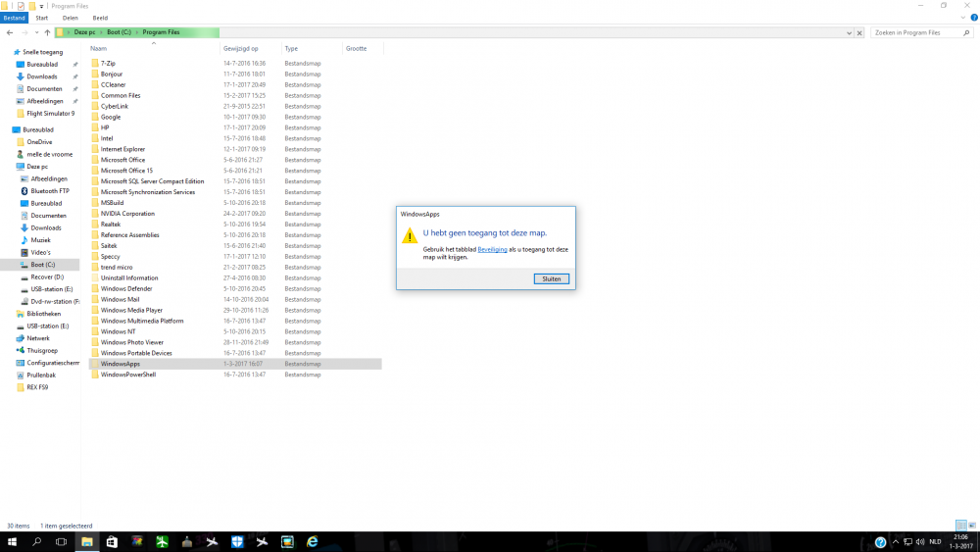
Task: Select Netwerk in the navigation pane
Action: tap(37, 338)
